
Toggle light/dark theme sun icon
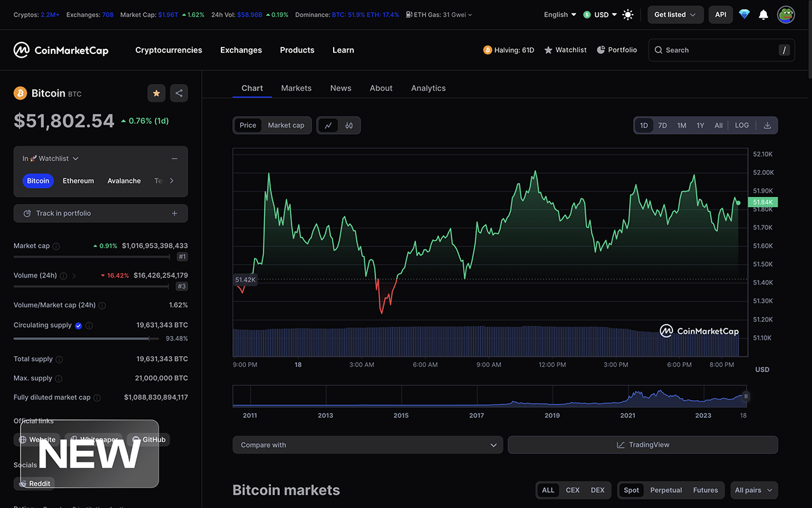point(628,15)
